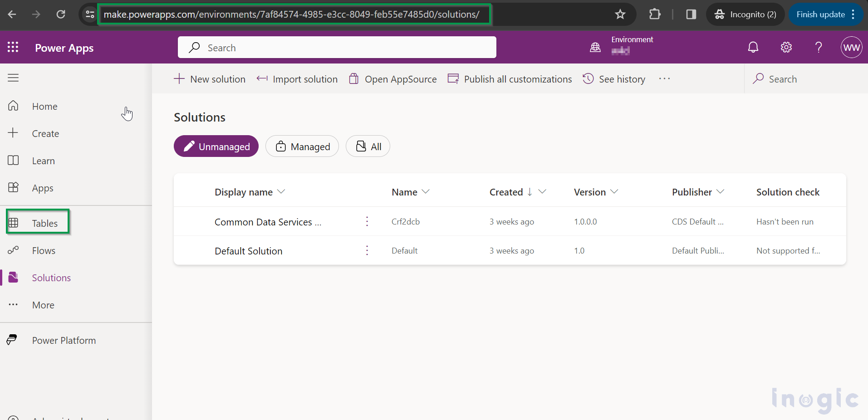Open the settings gear icon
Image resolution: width=868 pixels, height=420 pixels.
[786, 47]
